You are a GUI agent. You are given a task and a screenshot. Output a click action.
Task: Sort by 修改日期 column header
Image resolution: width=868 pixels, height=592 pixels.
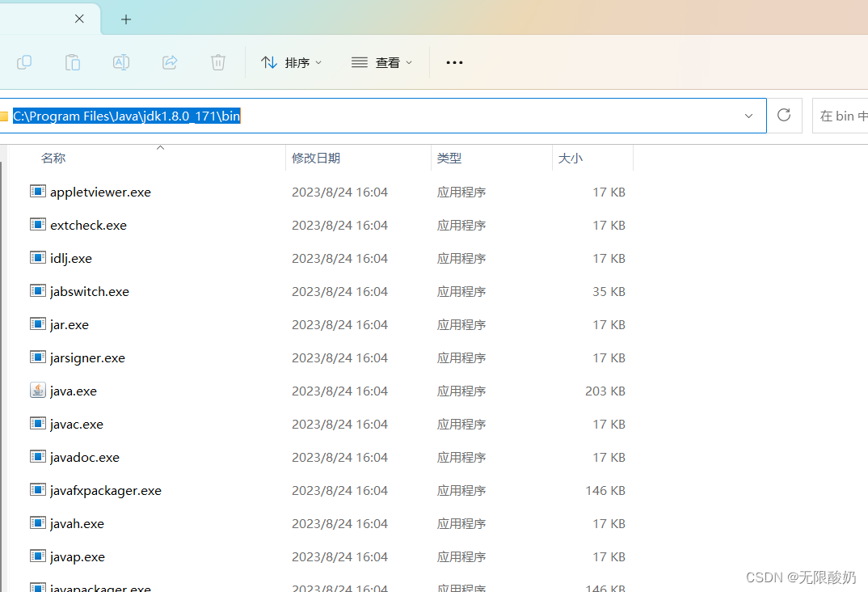tap(316, 159)
